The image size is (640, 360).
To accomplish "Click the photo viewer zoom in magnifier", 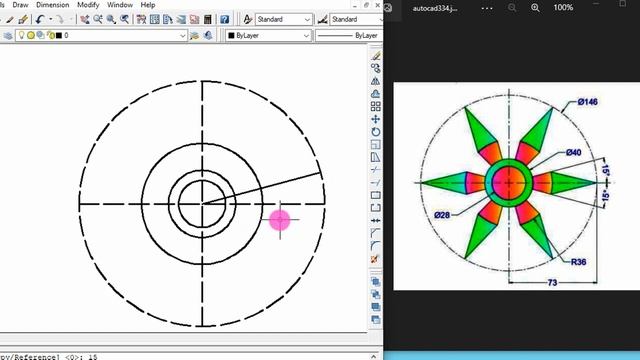I will coord(535,8).
